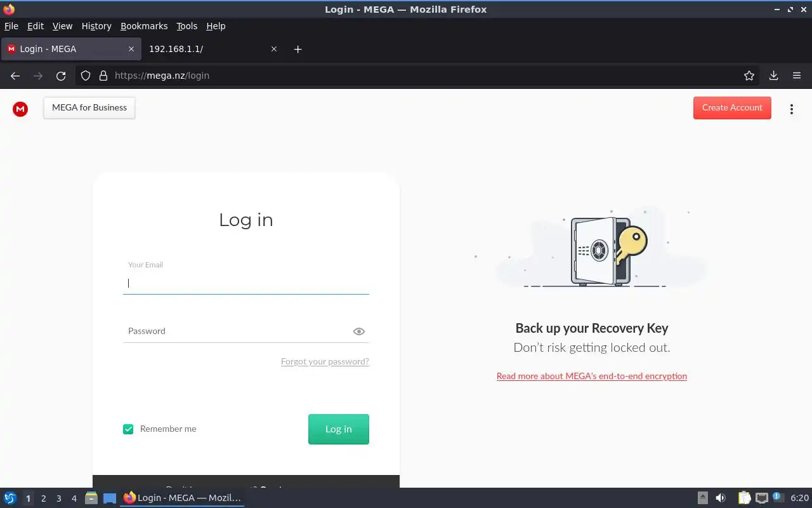Open the Edit menu

[36, 26]
